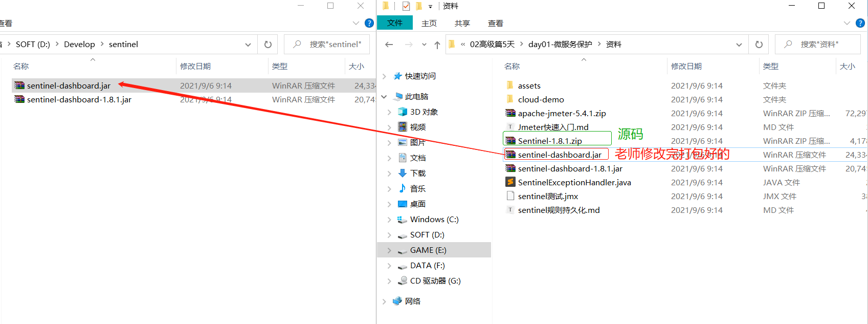Open the 文件 tab in right window
This screenshot has width=868, height=324.
pos(395,23)
